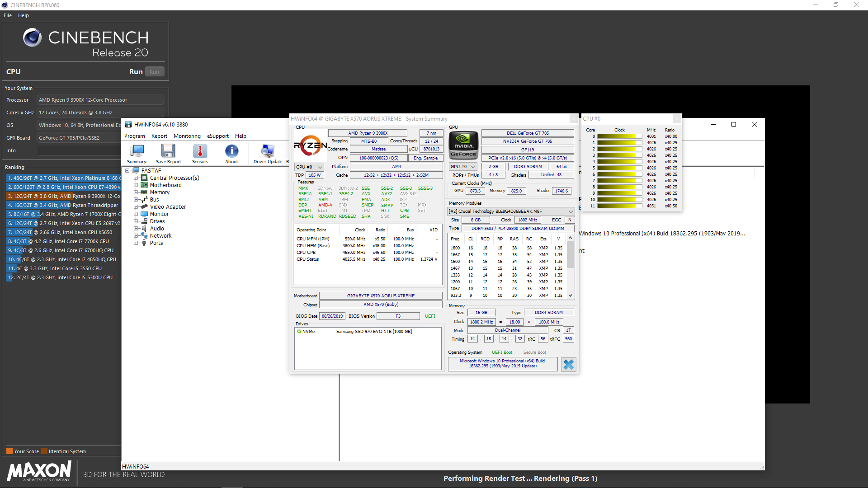868x488 pixels.
Task: Click the Your Score orange legend swatch
Action: point(9,451)
